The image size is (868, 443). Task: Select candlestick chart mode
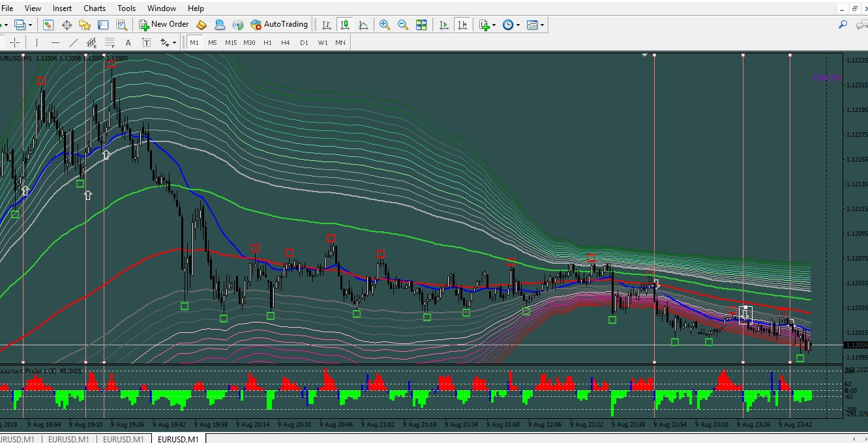click(x=345, y=25)
